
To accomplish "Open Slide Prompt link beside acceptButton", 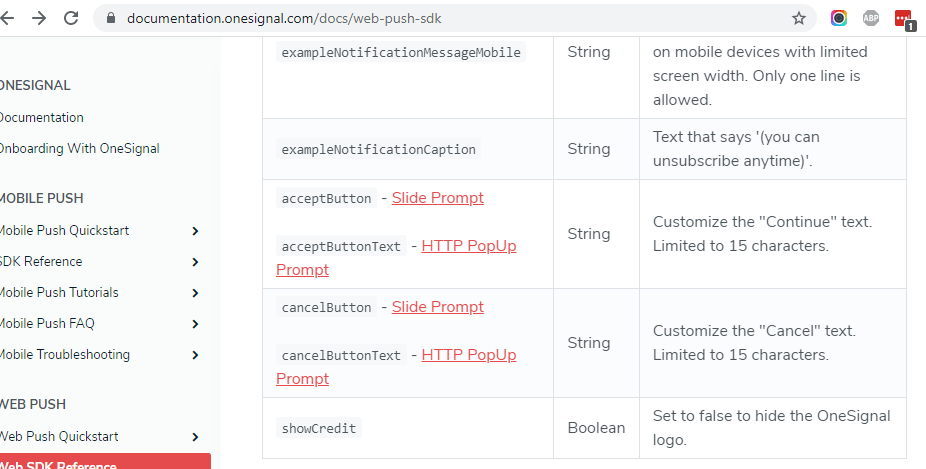I will 438,198.
